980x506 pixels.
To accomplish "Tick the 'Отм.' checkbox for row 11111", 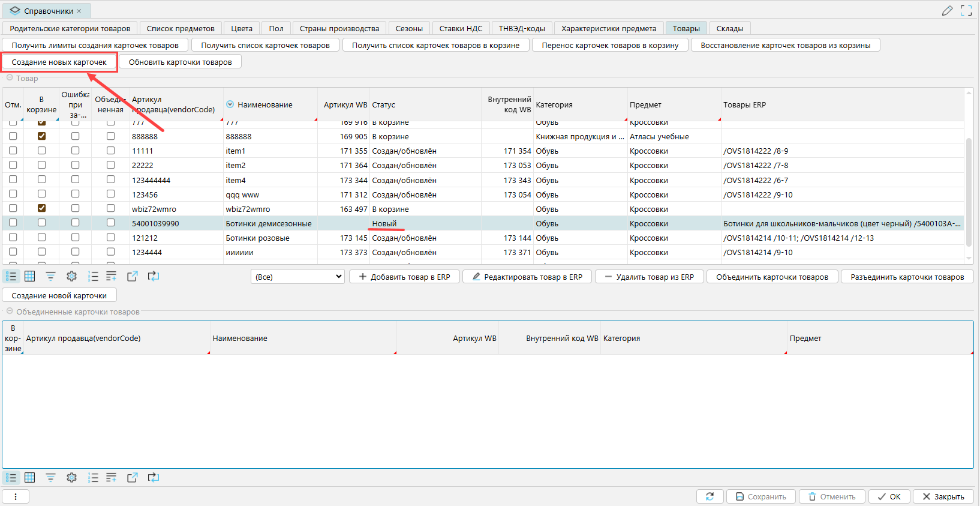I will pyautogui.click(x=13, y=151).
